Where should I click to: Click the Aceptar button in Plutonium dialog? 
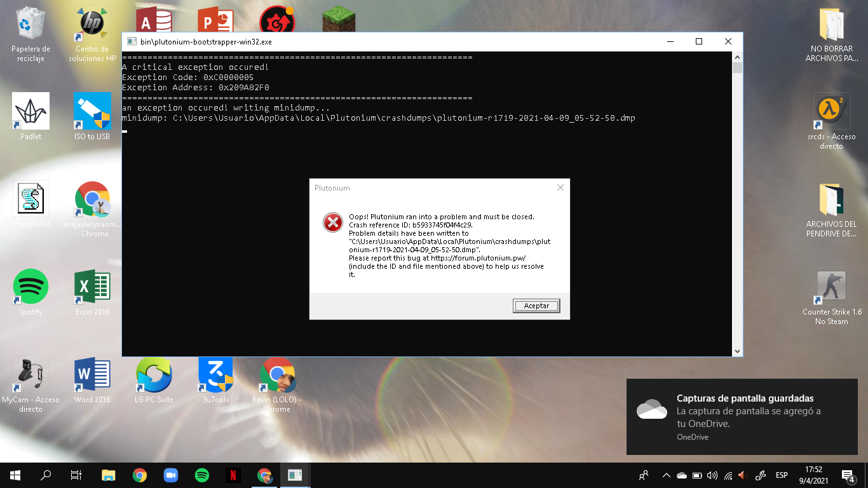[x=536, y=306]
